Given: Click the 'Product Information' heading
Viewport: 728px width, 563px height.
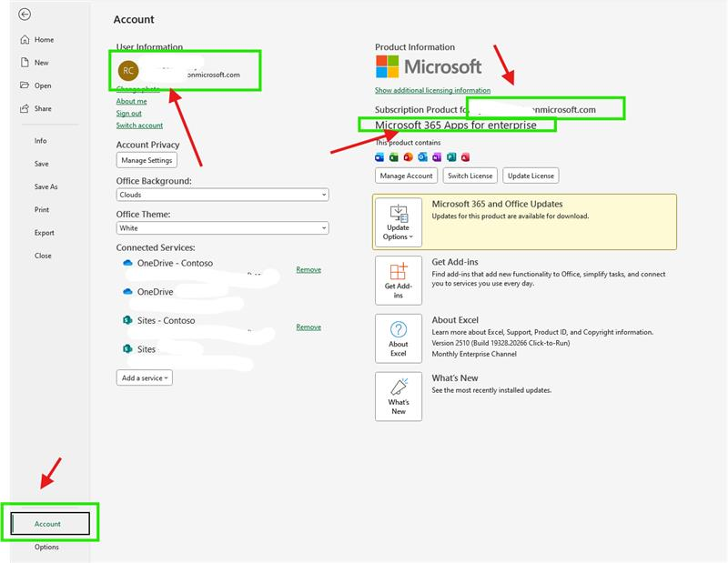Looking at the screenshot, I should click(x=415, y=47).
